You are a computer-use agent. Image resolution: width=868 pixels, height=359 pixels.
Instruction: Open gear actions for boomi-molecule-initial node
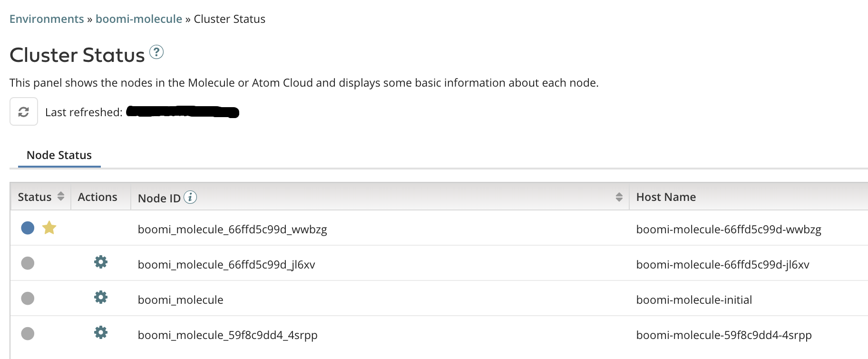point(101,297)
